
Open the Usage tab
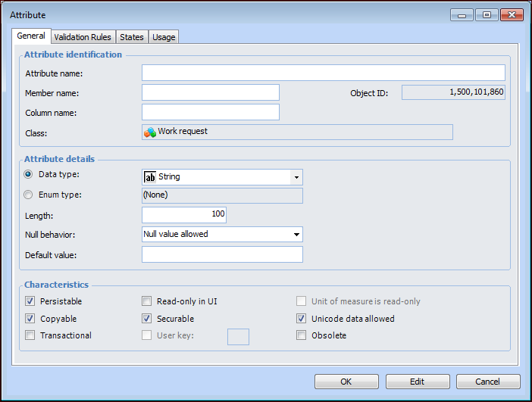[x=164, y=37]
